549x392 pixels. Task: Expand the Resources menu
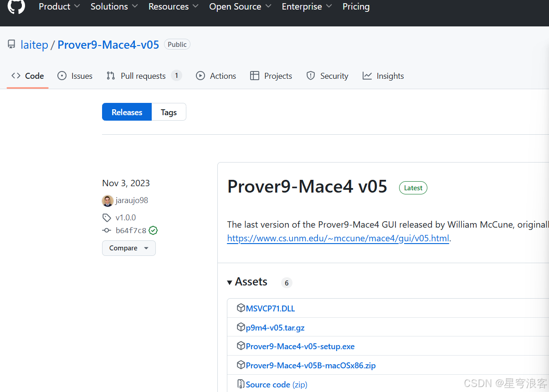(174, 6)
